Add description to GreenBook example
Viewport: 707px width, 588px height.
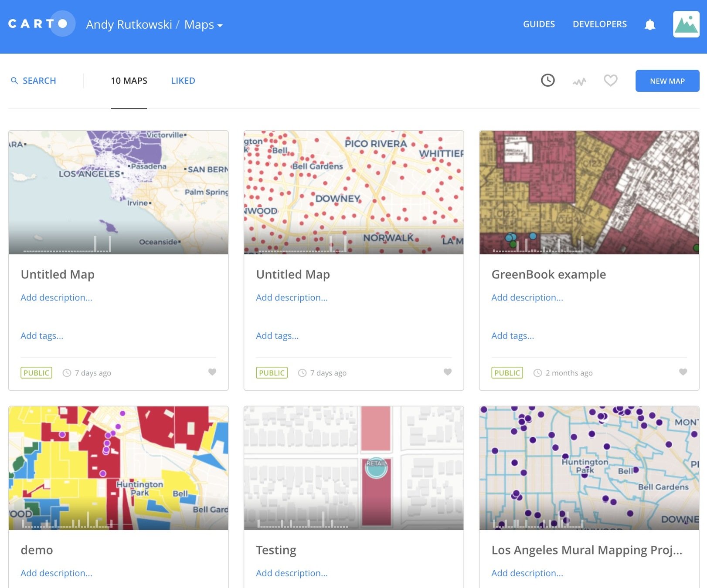[527, 297]
